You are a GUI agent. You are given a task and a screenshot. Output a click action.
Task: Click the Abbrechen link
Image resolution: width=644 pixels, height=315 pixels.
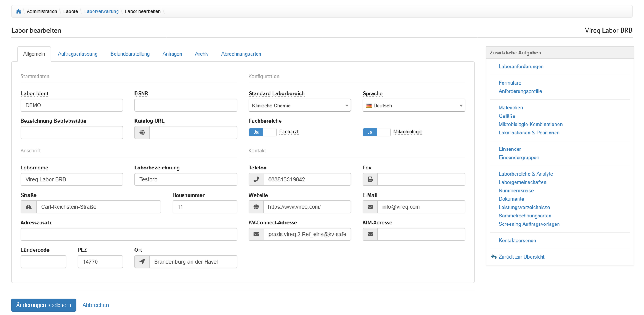pos(96,305)
